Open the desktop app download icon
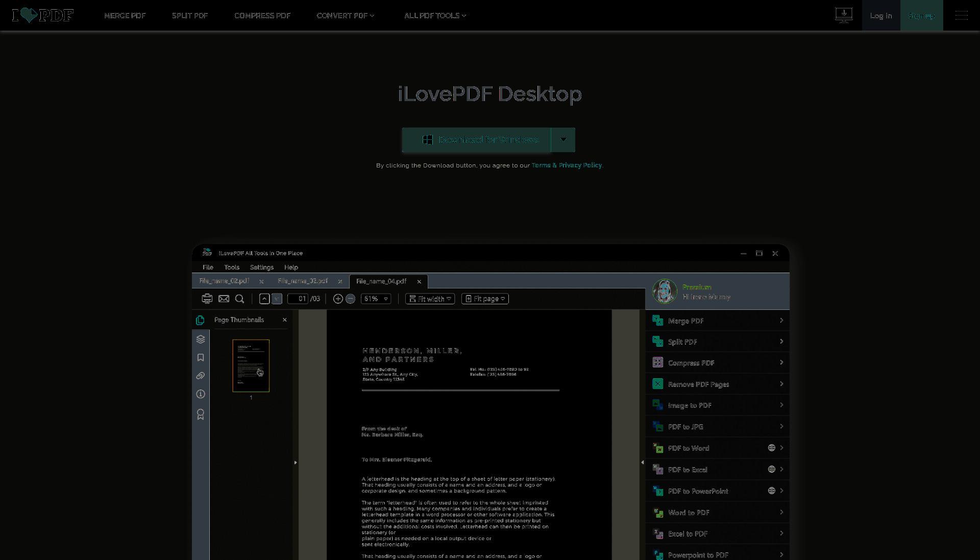980x560 pixels. click(x=844, y=15)
